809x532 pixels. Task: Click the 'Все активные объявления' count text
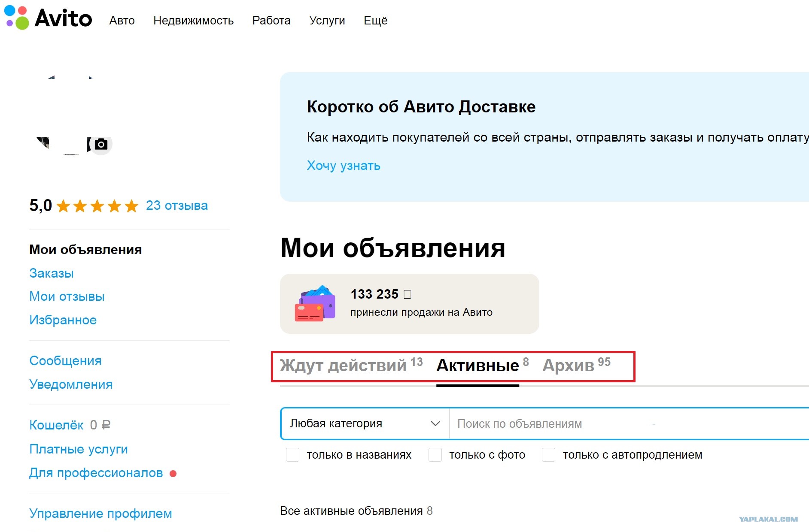[x=356, y=511]
